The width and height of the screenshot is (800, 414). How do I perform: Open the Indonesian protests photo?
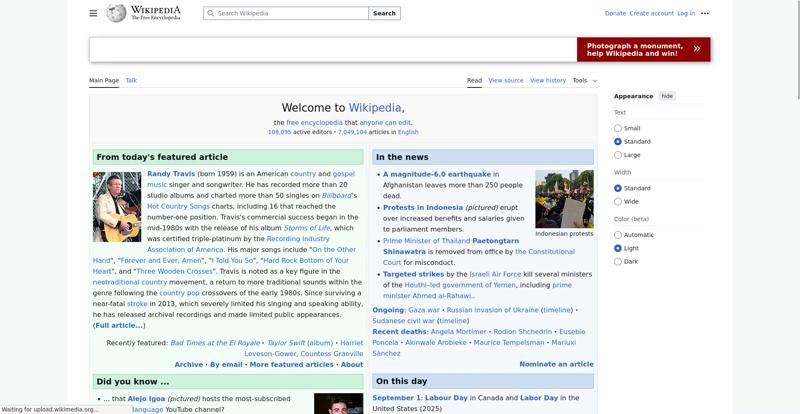564,199
